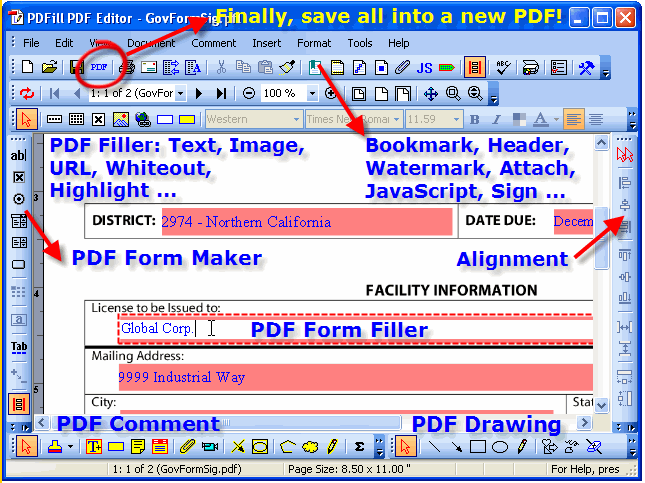Click the insert image tool icon
This screenshot has width=645, height=483.
point(121,120)
